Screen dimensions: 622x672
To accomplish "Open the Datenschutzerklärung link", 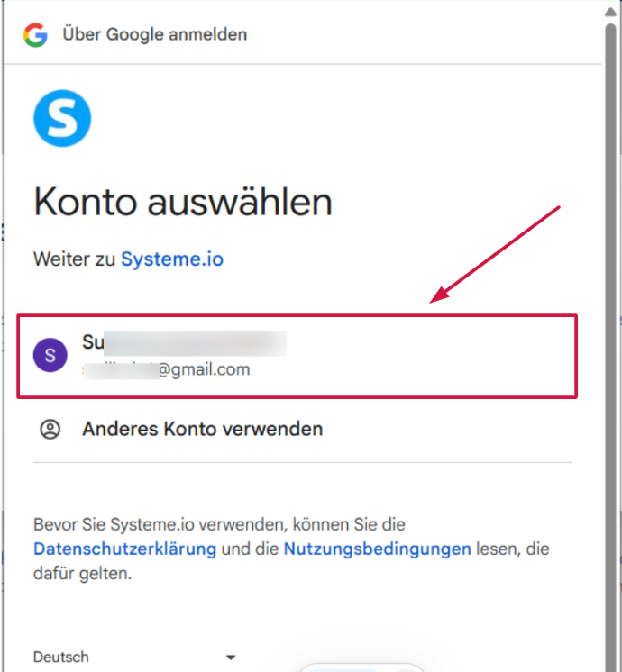I will point(124,549).
